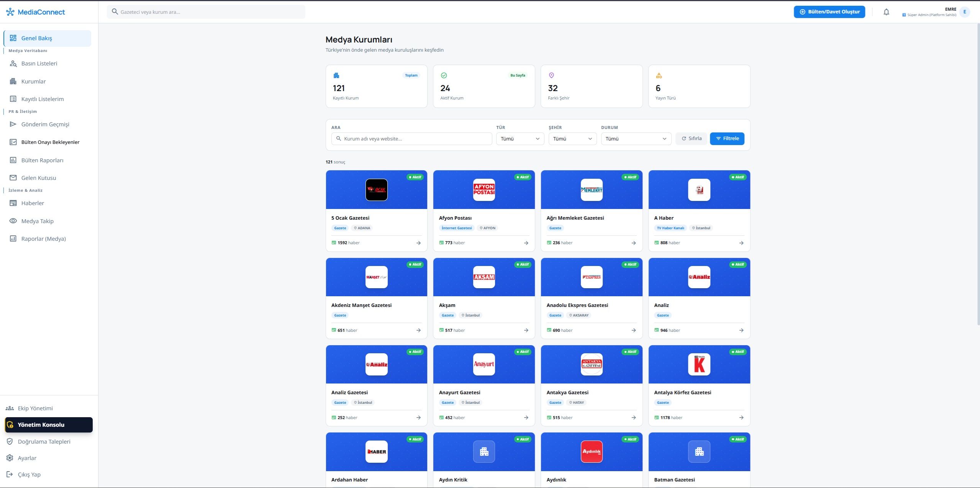980x488 pixels.
Task: Open the Ayarlar gear item
Action: (x=27, y=458)
